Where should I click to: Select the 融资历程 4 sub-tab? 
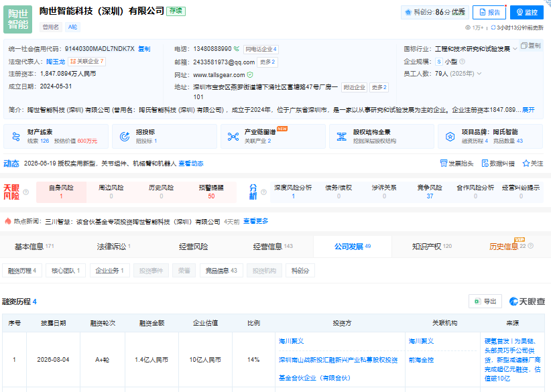[x=22, y=271]
